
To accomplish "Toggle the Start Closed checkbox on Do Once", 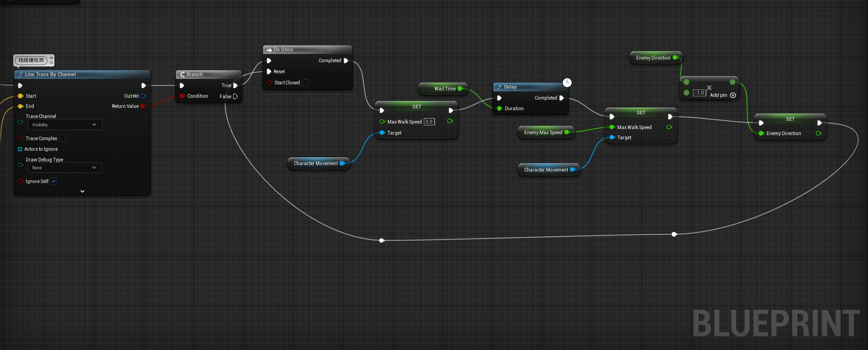I will pyautogui.click(x=305, y=83).
